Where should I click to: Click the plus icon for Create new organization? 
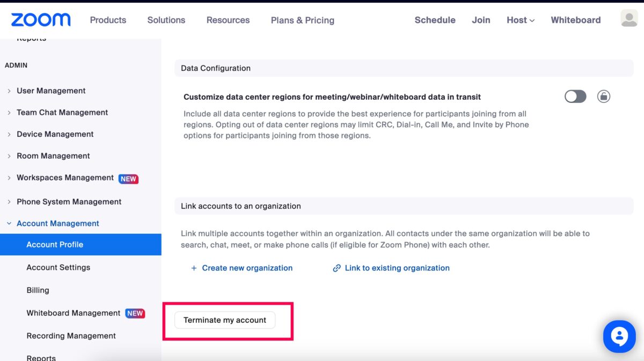pyautogui.click(x=194, y=268)
